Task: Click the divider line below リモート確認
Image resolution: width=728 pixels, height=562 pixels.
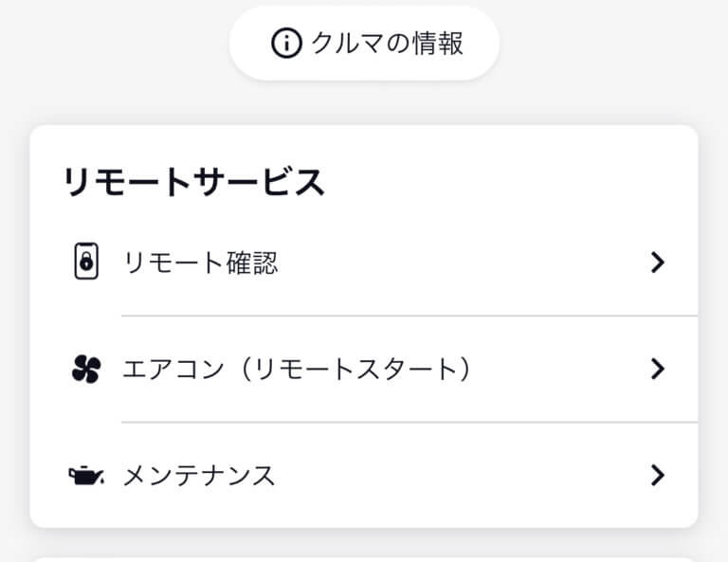Action: [409, 316]
